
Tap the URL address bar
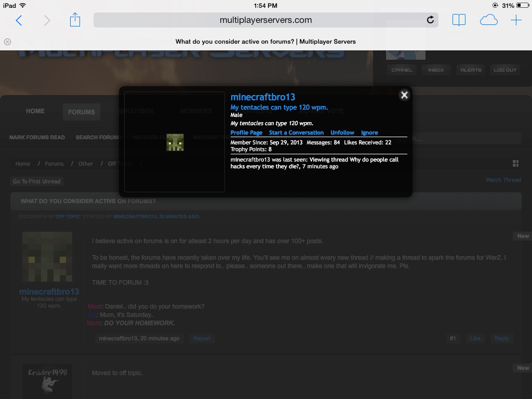(265, 20)
